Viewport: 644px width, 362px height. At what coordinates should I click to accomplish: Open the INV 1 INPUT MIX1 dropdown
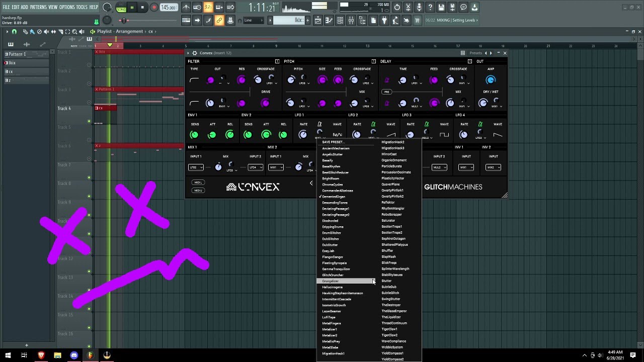pyautogui.click(x=466, y=167)
